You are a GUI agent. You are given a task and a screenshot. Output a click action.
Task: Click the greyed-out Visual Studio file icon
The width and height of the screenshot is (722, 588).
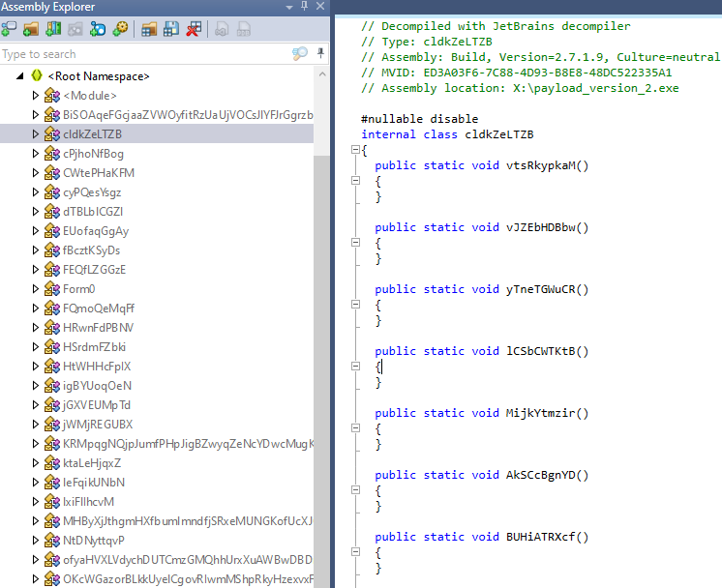coord(222,29)
